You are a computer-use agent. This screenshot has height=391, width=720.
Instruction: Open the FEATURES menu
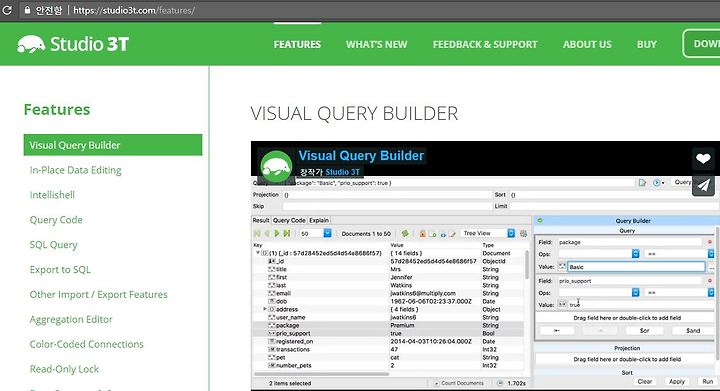(x=297, y=45)
